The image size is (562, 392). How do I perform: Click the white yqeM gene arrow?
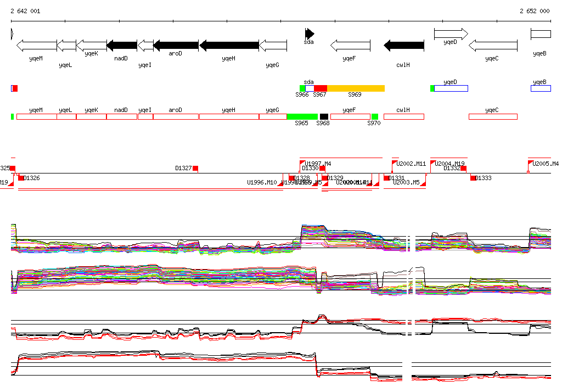tap(37, 46)
